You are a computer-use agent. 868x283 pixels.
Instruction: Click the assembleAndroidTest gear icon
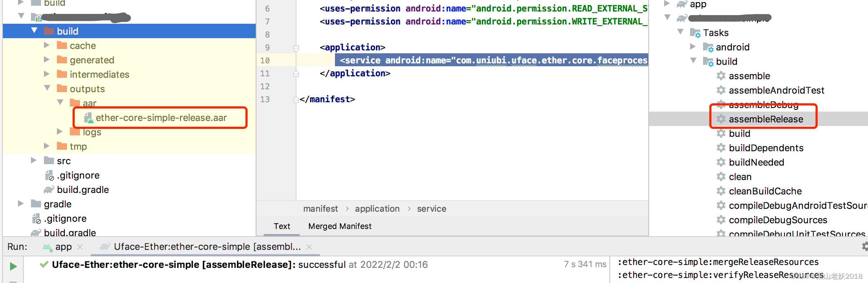pyautogui.click(x=721, y=90)
